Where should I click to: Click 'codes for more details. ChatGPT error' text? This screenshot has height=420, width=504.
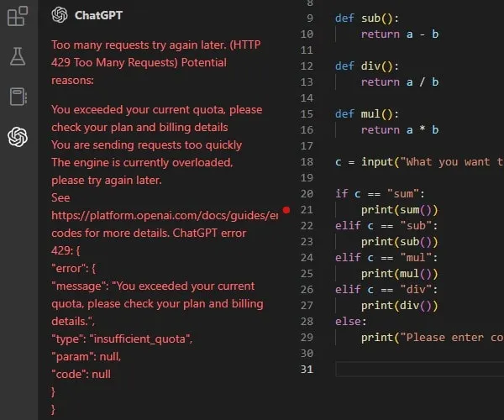coord(149,233)
